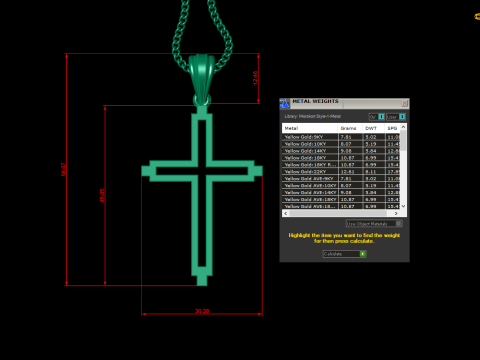Select the Yellow Gold AVE:14KY row
480x360 pixels.
341,192
